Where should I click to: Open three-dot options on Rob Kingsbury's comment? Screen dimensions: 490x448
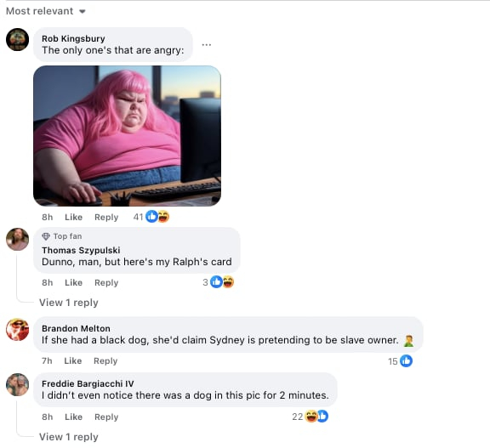click(x=206, y=45)
